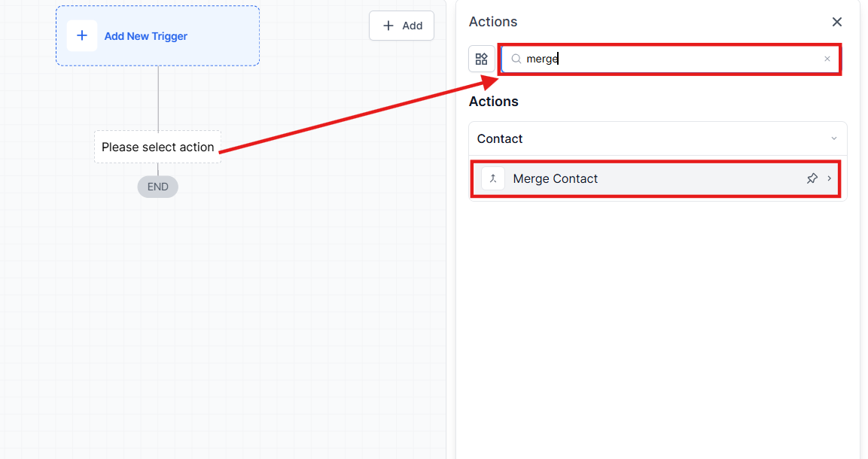Open the categories grid view icon
This screenshot has height=459, width=868.
(482, 59)
